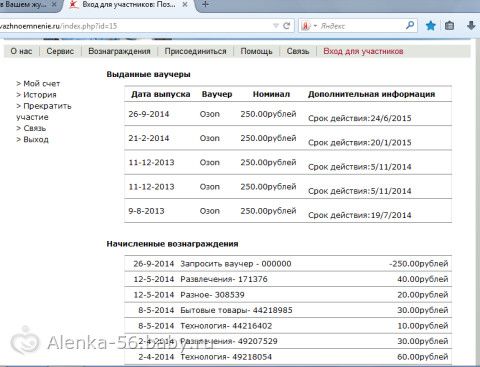Select voucher date '26-9-2014' in vouchers table
The image size is (480, 367).
pos(149,114)
